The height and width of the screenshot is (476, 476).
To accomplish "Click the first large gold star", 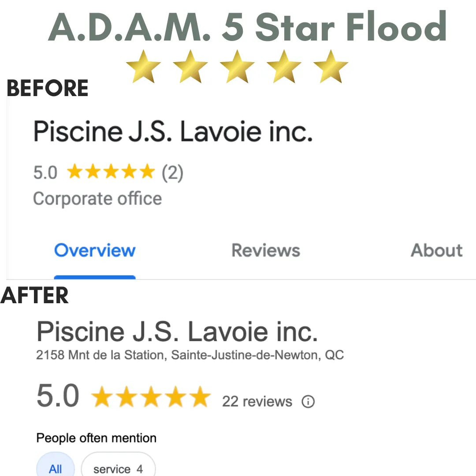I will 143,67.
